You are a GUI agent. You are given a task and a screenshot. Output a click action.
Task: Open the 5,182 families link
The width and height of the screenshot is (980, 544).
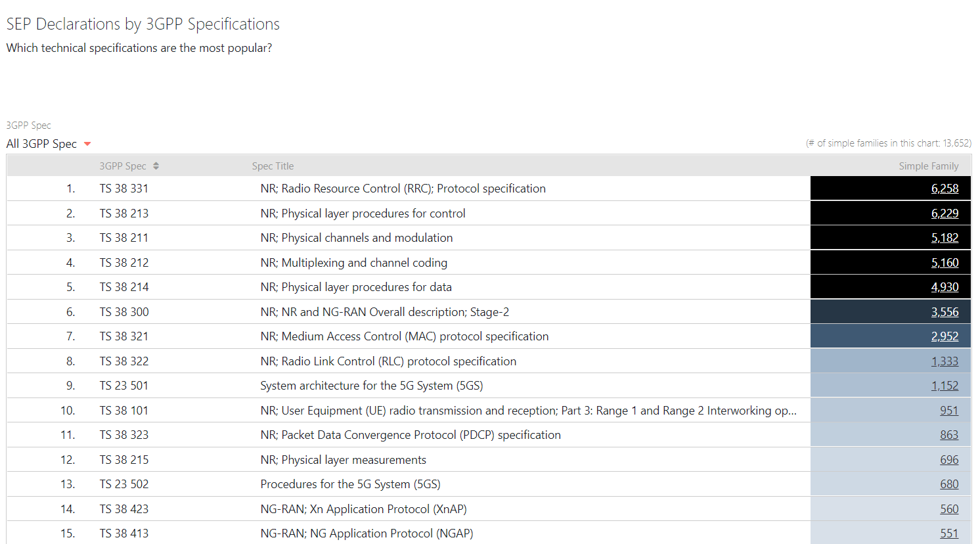(945, 238)
